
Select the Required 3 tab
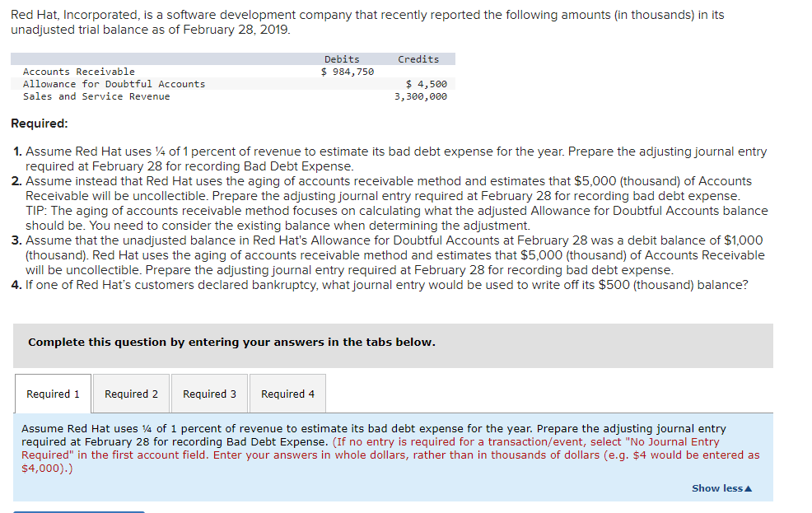[208, 393]
